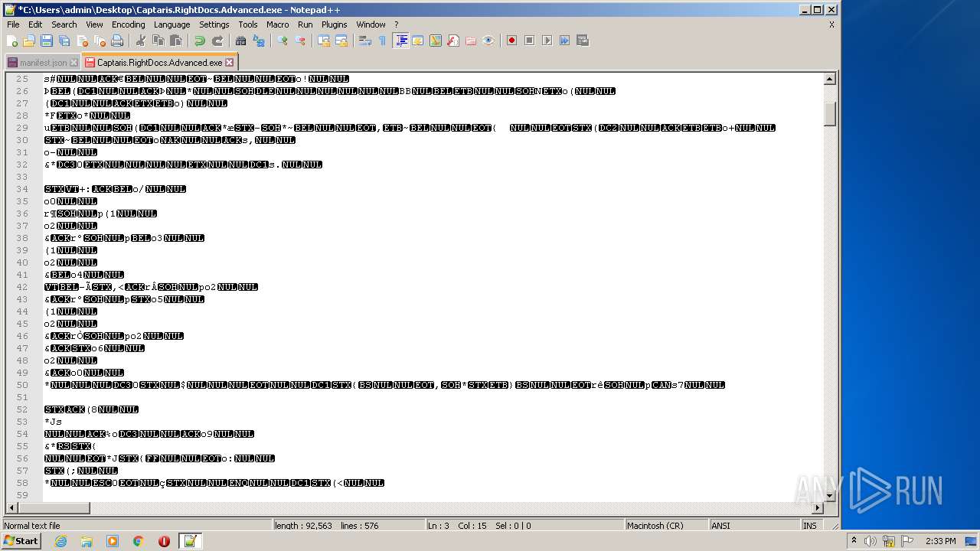Click the Copy toolbar icon
Image resolution: width=980 pixels, height=551 pixels.
(x=158, y=41)
